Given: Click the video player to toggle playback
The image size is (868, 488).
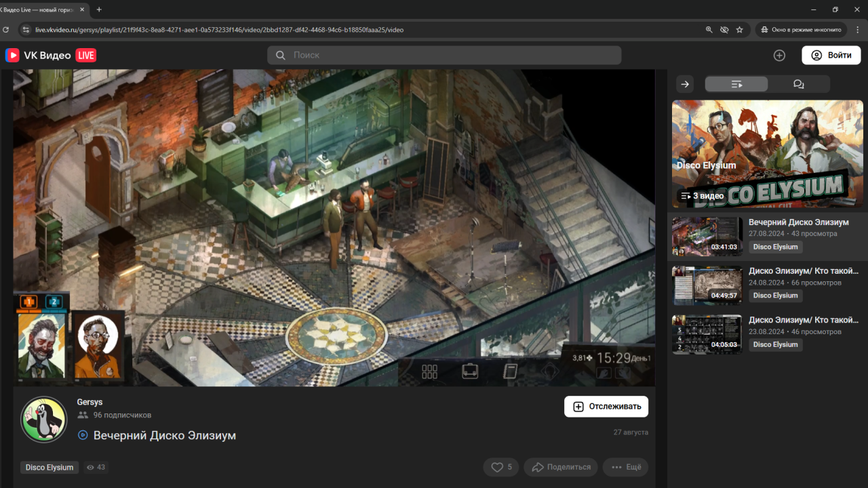Looking at the screenshot, I should [x=334, y=228].
